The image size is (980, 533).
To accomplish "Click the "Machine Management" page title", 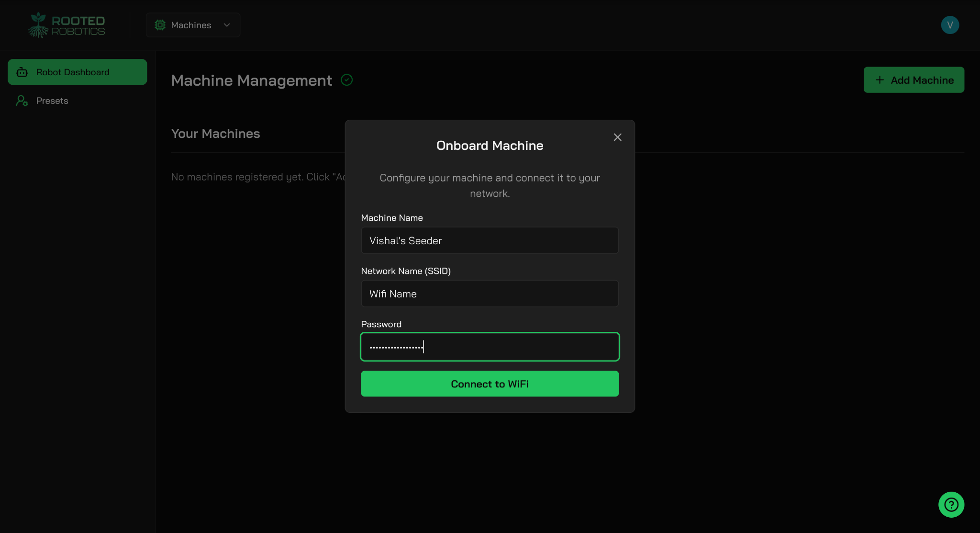I will click(251, 80).
